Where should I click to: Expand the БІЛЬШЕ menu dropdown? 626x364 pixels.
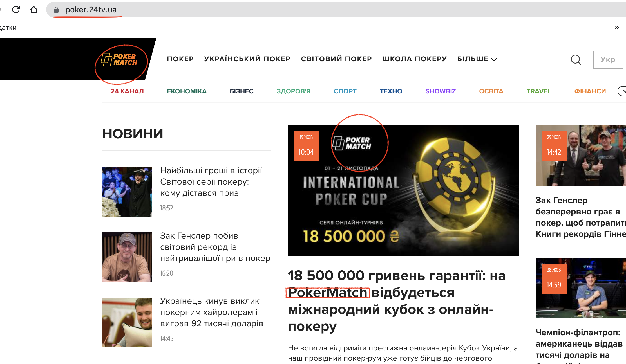pos(477,59)
